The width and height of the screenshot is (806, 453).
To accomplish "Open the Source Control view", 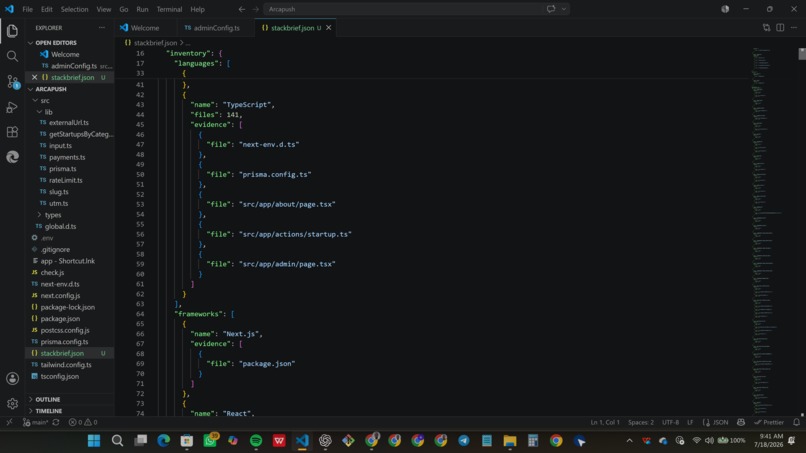I will 12,81.
